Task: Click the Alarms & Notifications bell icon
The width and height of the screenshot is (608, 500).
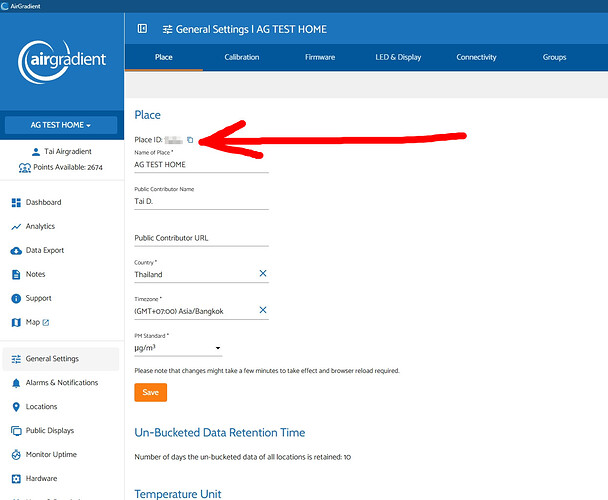Action: (x=16, y=383)
